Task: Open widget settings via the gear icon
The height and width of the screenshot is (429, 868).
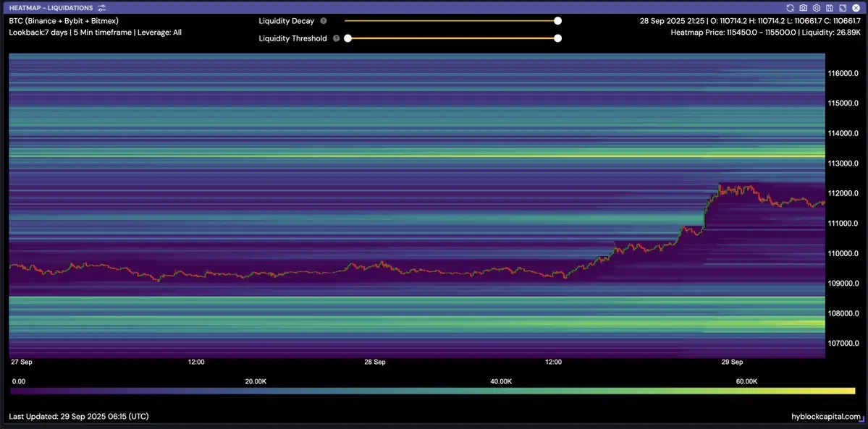Action: click(x=816, y=8)
